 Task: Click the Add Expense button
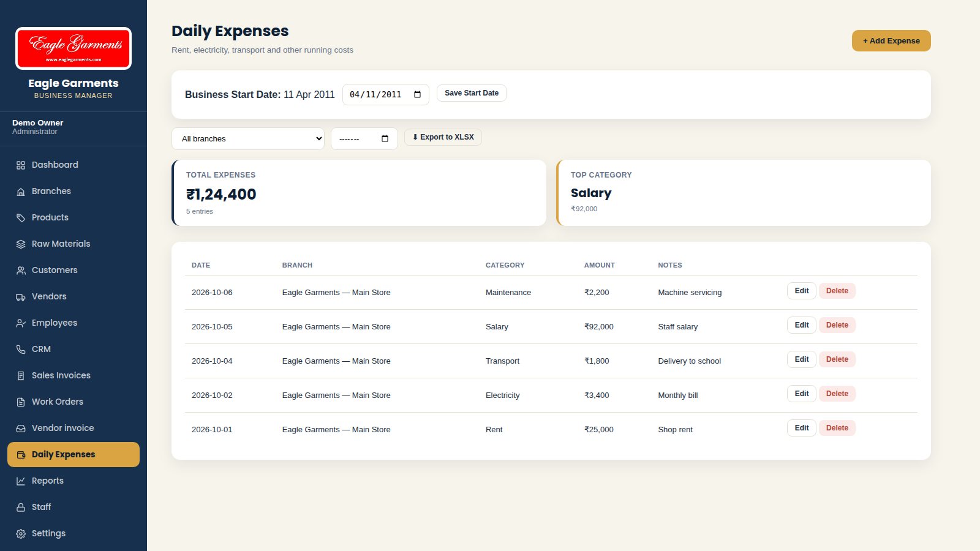coord(891,41)
